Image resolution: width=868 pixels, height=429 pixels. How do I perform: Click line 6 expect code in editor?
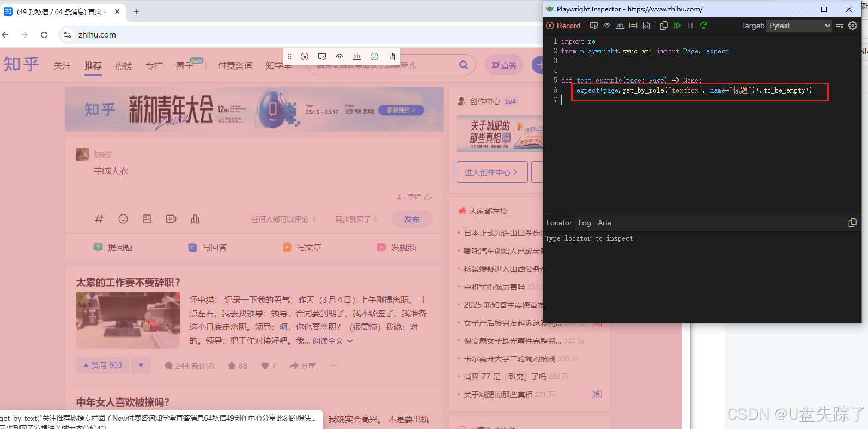pos(696,90)
